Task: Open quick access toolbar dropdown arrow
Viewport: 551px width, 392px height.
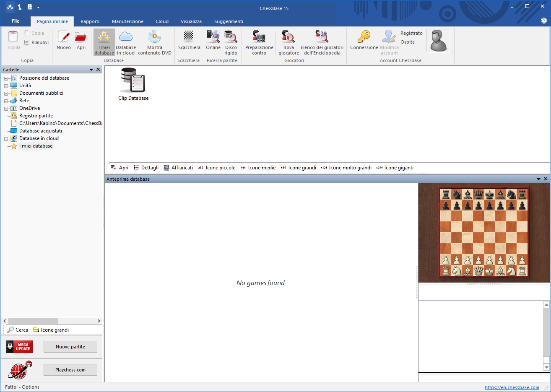Action: coord(39,7)
